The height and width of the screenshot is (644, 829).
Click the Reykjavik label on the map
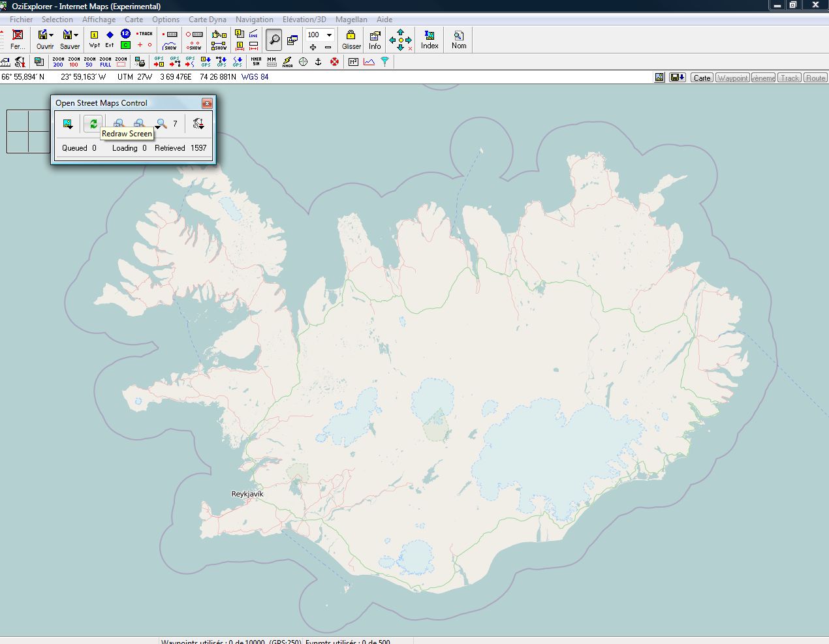pyautogui.click(x=247, y=494)
